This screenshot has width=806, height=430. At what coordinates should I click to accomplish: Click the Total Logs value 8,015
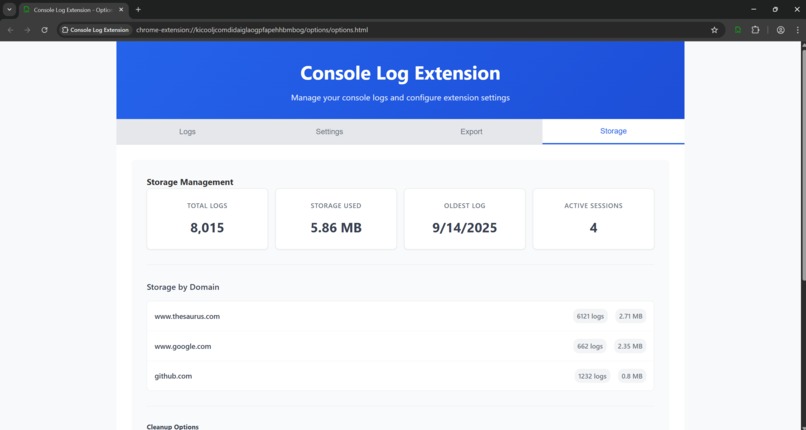tap(207, 228)
